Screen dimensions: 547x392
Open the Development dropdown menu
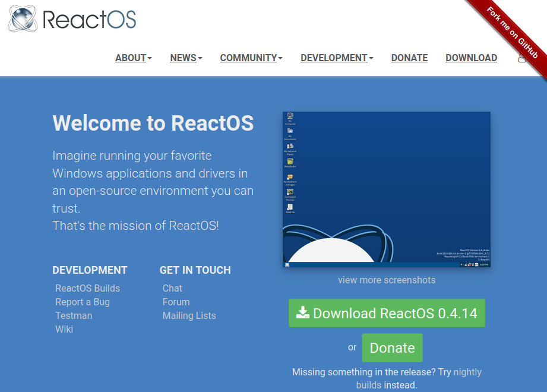tap(336, 58)
